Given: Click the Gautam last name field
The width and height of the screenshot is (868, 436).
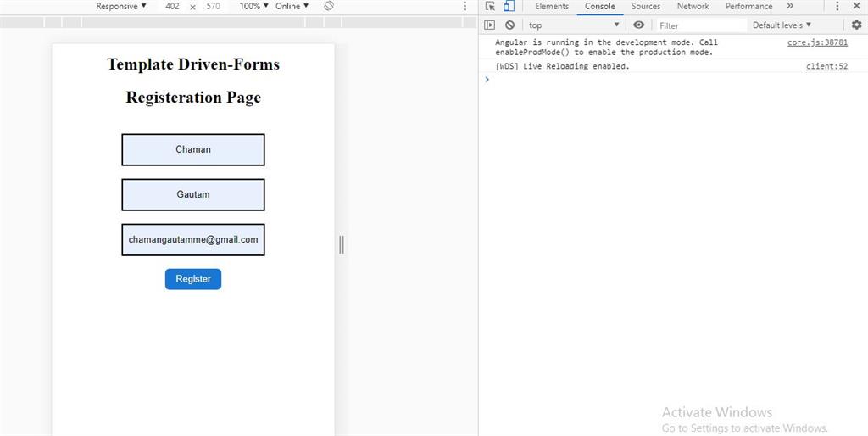Looking at the screenshot, I should coord(193,194).
